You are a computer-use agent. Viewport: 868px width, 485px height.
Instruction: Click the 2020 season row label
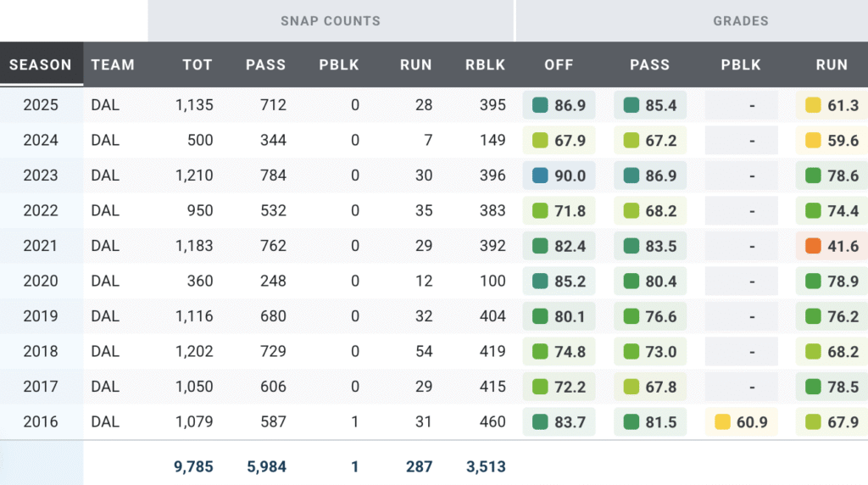point(41,282)
